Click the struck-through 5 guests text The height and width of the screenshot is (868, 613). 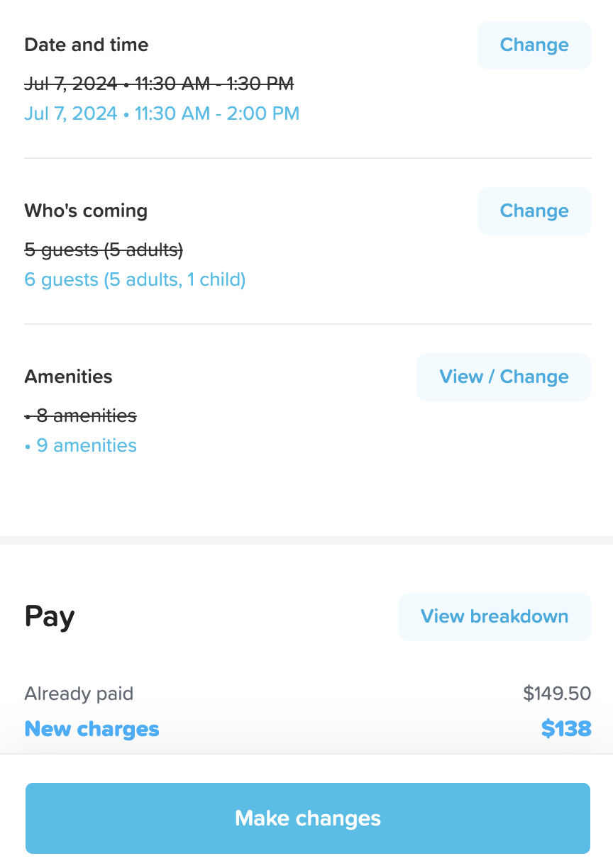pos(104,250)
